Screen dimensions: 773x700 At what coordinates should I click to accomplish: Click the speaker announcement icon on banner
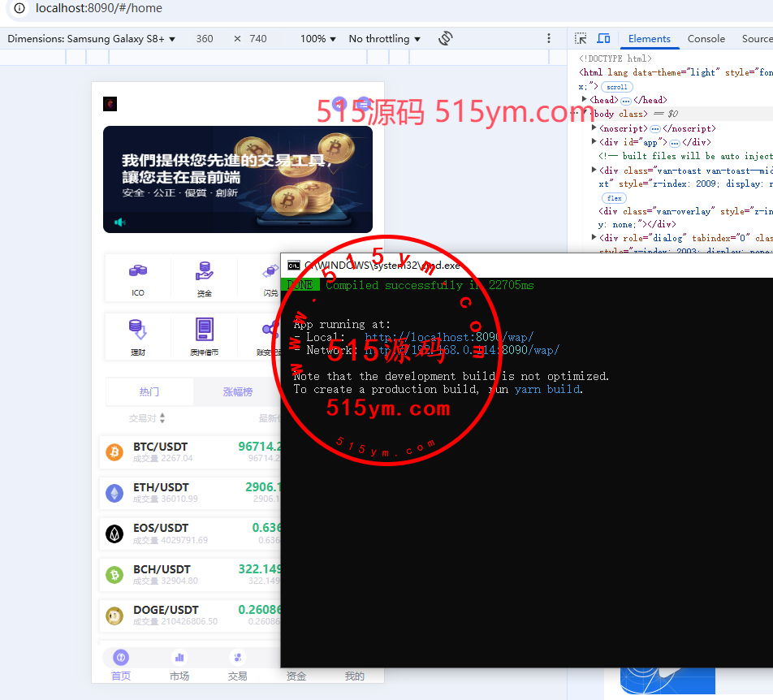coord(120,223)
